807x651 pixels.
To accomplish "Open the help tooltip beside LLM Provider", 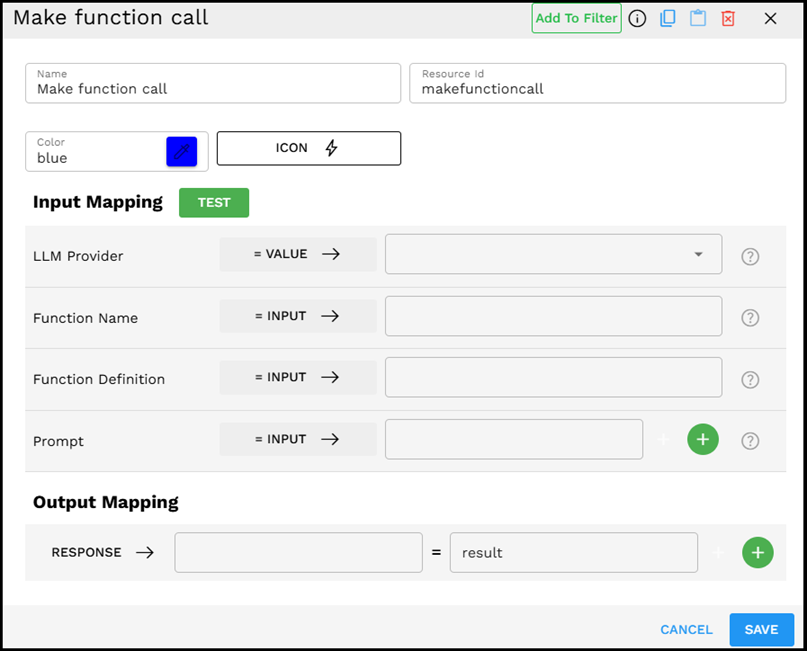I will click(x=750, y=257).
